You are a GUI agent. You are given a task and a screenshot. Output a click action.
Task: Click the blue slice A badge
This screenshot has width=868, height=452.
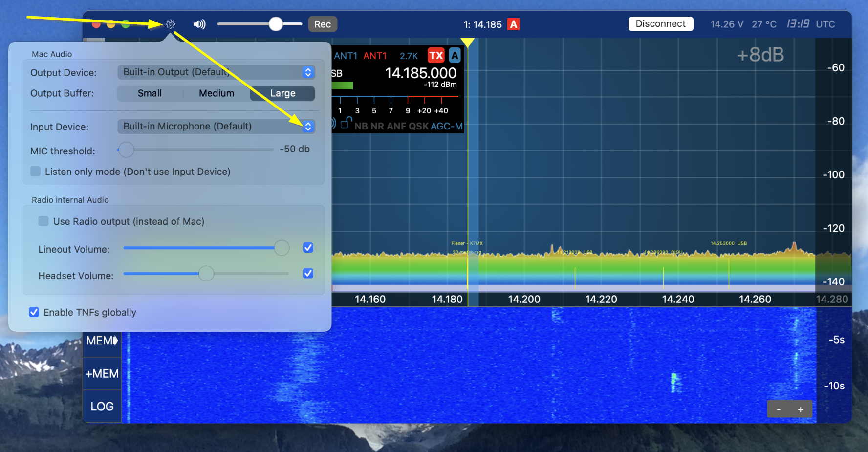pyautogui.click(x=455, y=56)
